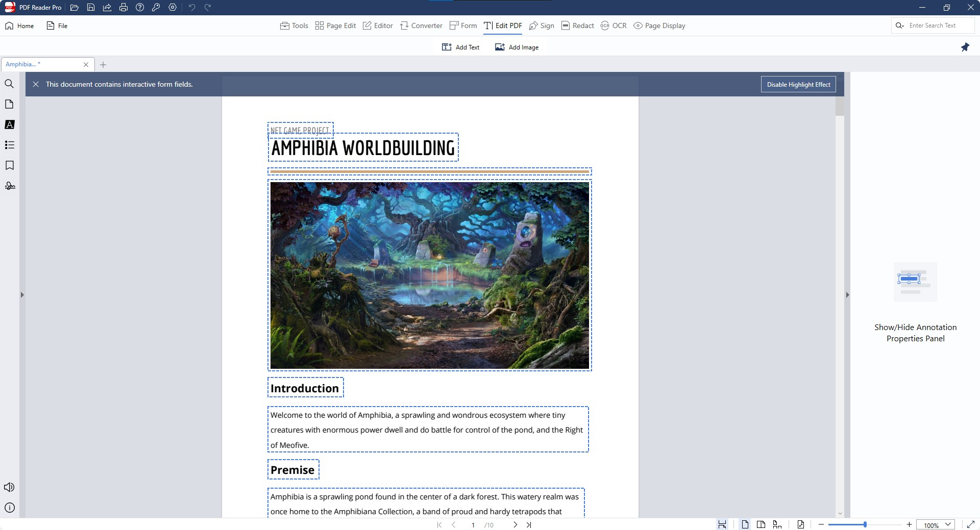
Task: Adjust the zoom slider handle
Action: 865,524
